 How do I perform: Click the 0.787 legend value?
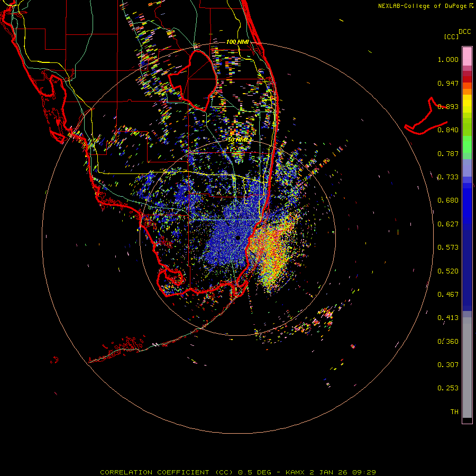(448, 153)
